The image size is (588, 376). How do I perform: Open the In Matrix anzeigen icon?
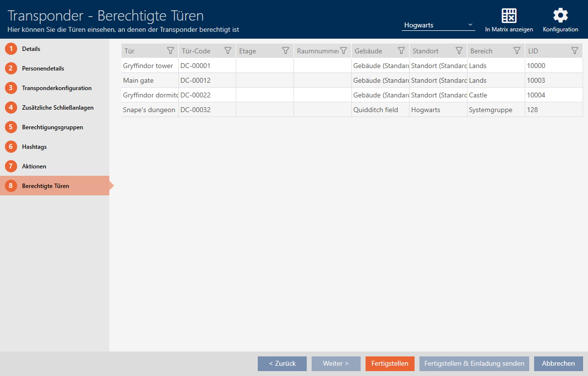coord(509,16)
